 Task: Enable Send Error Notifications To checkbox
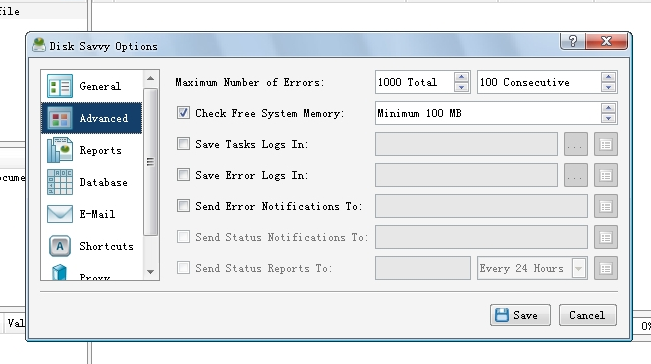(x=183, y=205)
